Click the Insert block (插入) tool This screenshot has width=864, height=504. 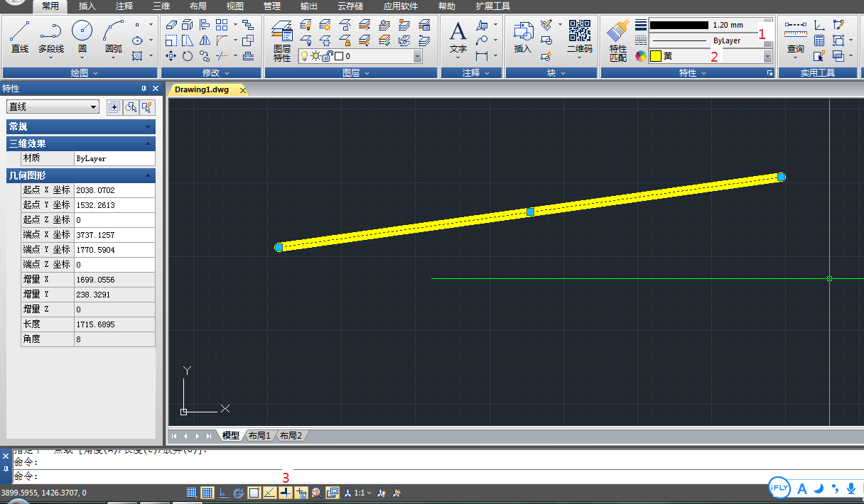523,39
